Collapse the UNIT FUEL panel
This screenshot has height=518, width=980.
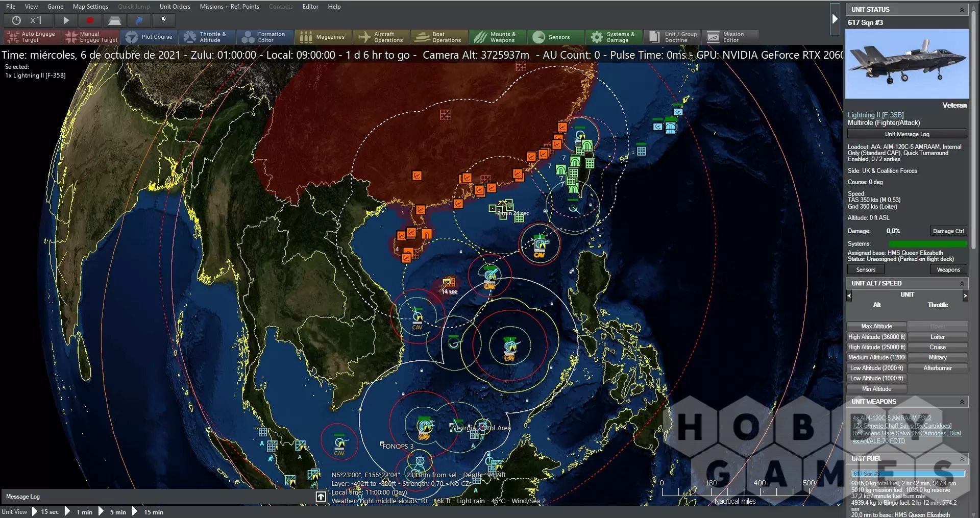pos(962,459)
